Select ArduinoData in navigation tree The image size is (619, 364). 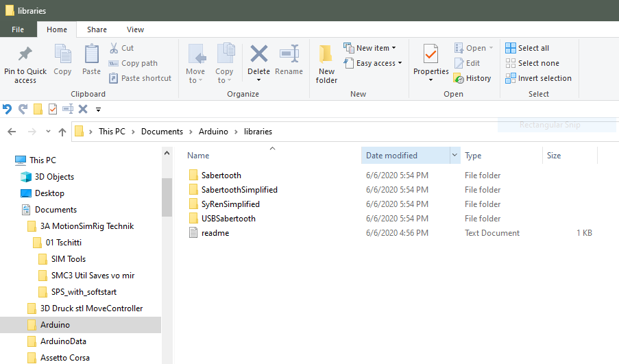point(63,341)
